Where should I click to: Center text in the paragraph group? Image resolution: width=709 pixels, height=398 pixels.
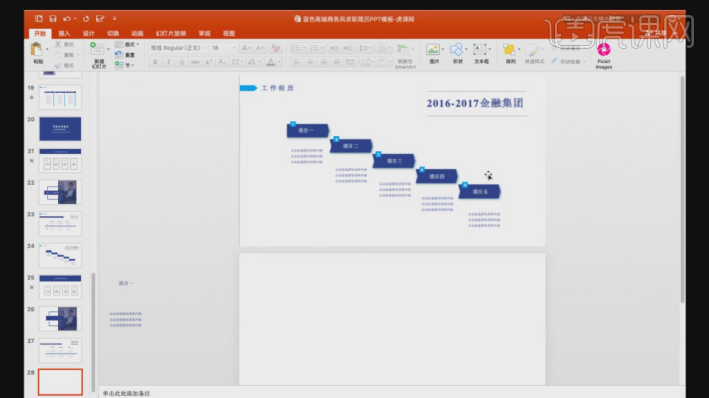(310, 62)
